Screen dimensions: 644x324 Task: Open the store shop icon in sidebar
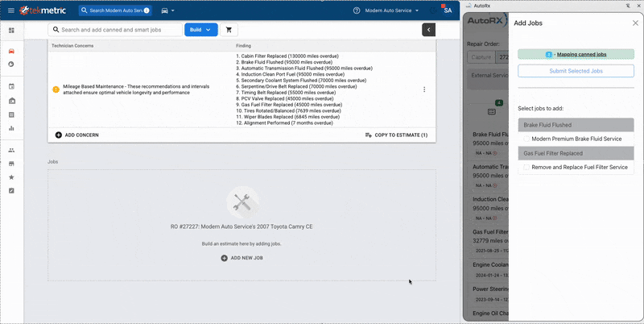point(11,164)
